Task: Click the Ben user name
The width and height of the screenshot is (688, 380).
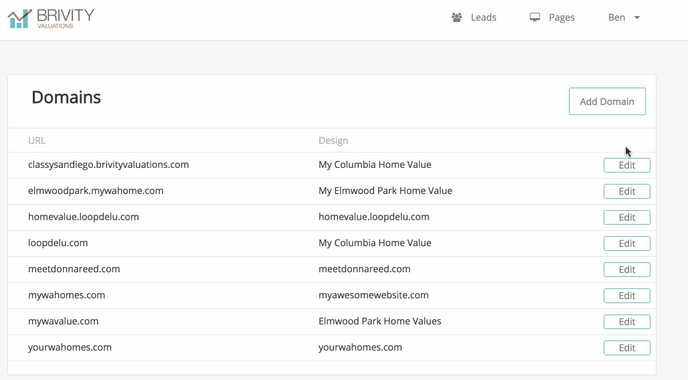Action: 616,18
